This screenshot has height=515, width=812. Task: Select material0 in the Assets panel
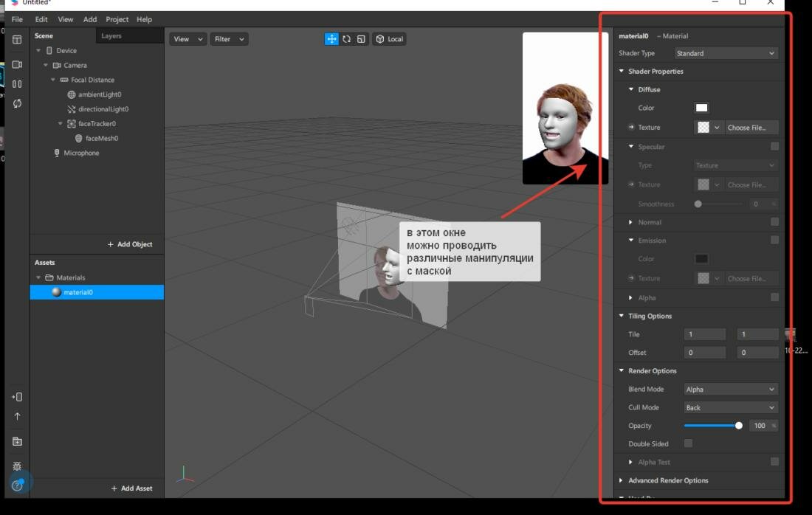[78, 292]
